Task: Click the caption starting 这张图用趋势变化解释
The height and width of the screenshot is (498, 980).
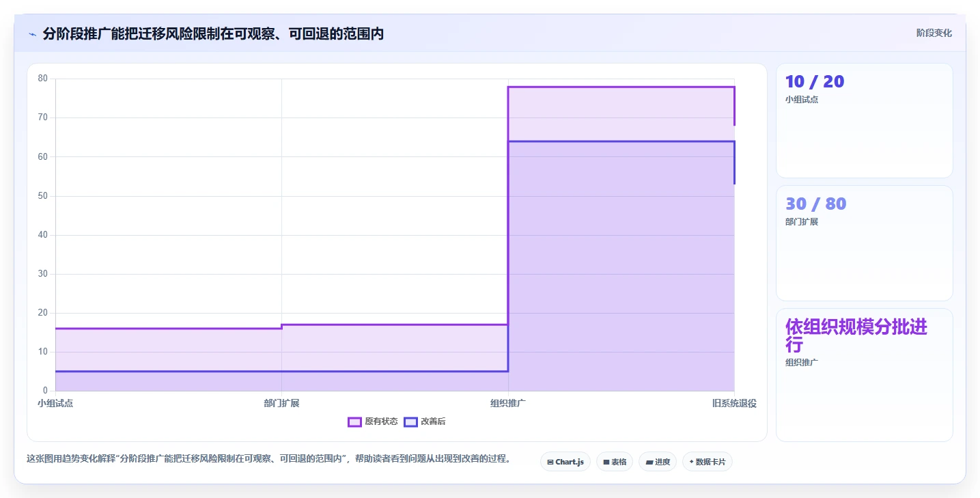Action: (x=268, y=458)
